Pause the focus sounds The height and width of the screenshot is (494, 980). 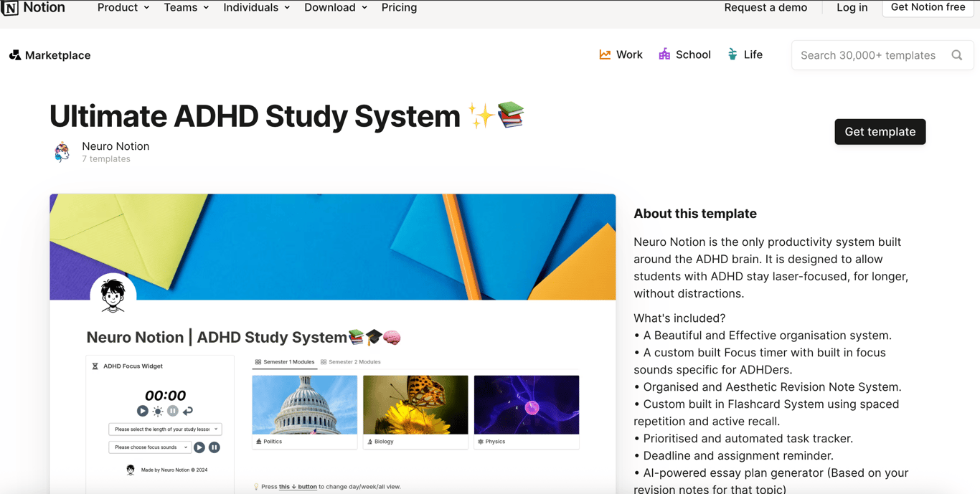click(x=215, y=447)
